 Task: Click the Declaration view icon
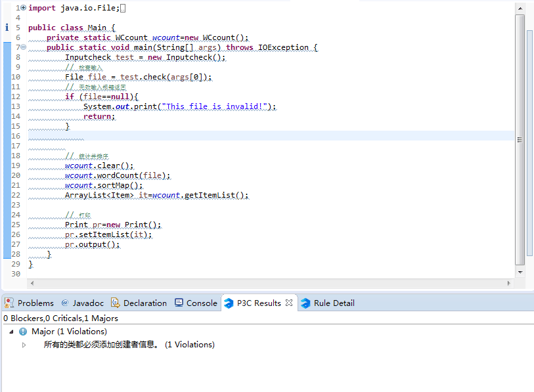coord(116,303)
